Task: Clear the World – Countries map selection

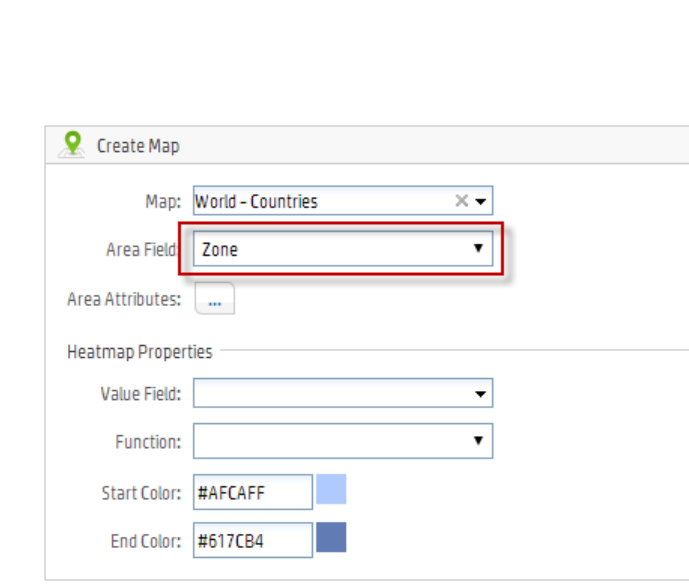Action: 461,201
